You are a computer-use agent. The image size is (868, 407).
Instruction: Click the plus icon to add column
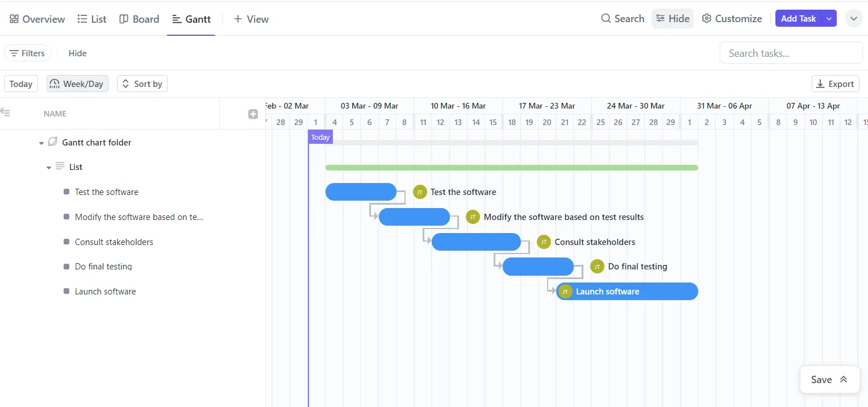point(253,114)
